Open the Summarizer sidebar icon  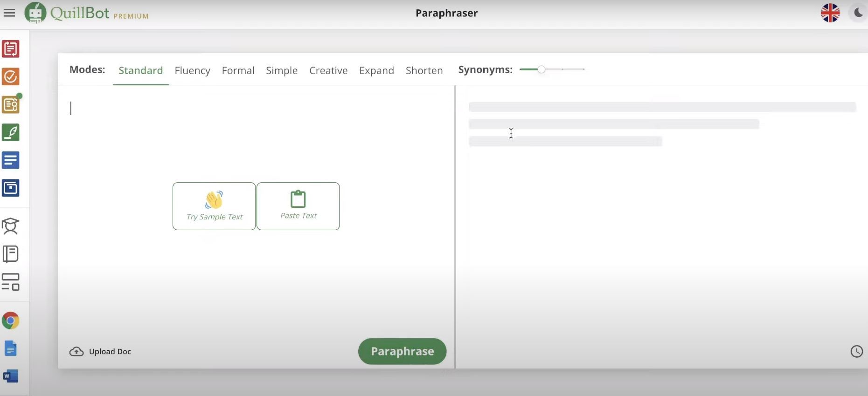pyautogui.click(x=11, y=160)
